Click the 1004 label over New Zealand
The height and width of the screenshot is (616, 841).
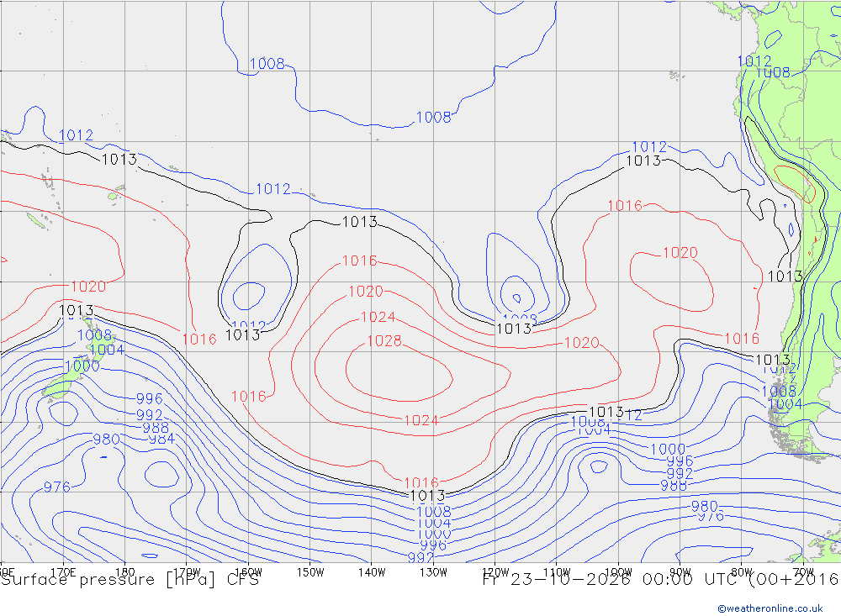(x=107, y=350)
